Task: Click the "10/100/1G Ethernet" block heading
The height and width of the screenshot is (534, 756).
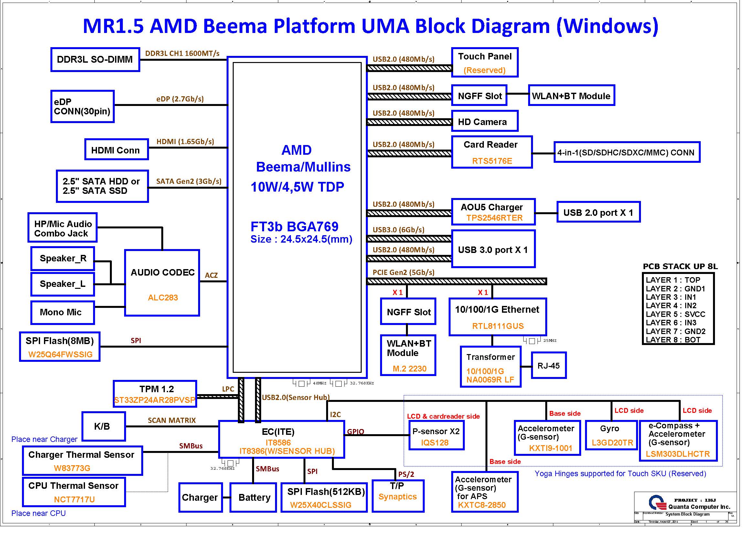Action: tap(497, 310)
